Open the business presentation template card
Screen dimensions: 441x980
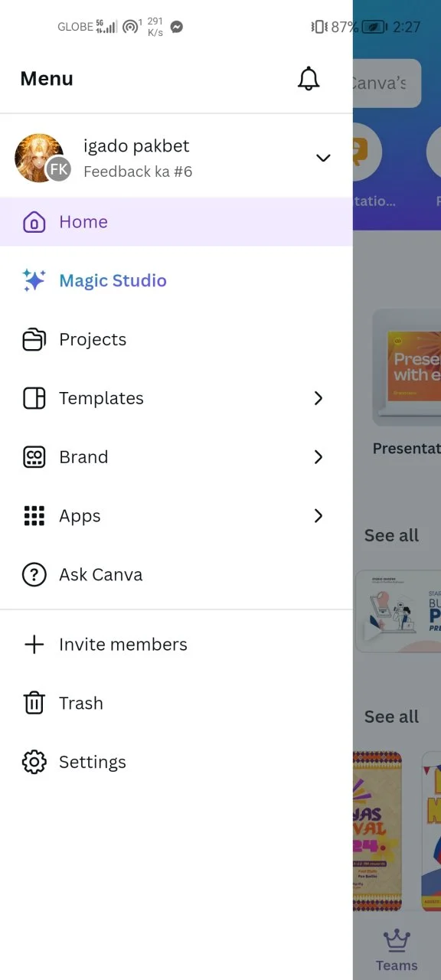click(398, 611)
